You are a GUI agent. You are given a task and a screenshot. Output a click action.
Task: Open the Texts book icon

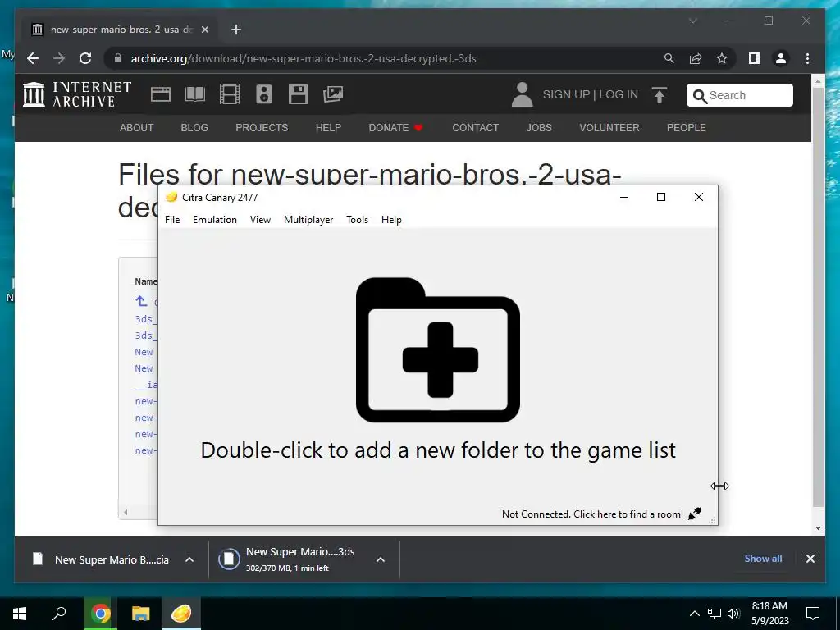point(195,94)
